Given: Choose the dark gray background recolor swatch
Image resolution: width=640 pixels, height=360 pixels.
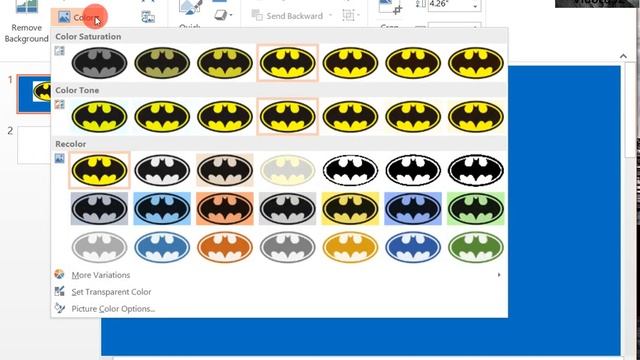Looking at the screenshot, I should point(99,209).
